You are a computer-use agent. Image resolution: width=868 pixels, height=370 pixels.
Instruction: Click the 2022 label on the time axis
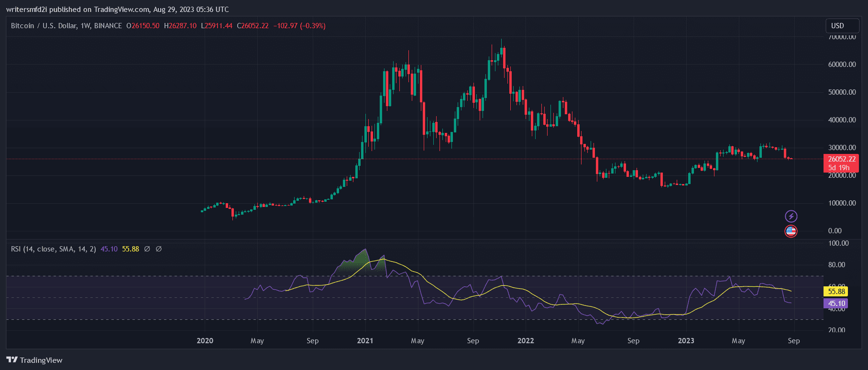pyautogui.click(x=526, y=341)
